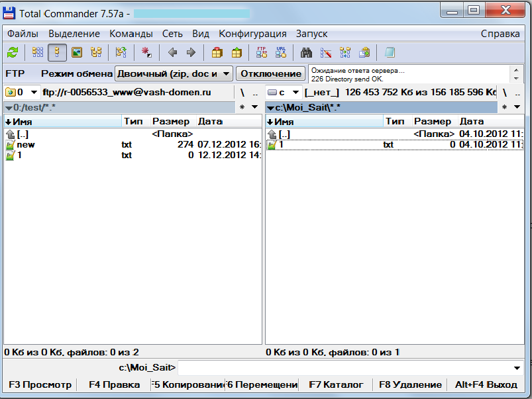
Task: Select new.txt file in left panel
Action: click(x=26, y=145)
